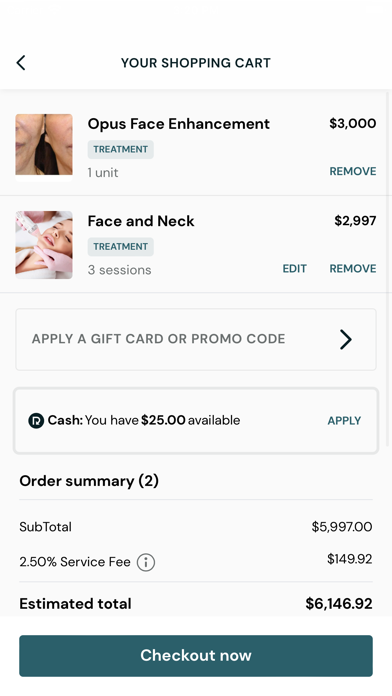Click the Opus Face Enhancement title
The height and width of the screenshot is (696, 392).
point(178,124)
